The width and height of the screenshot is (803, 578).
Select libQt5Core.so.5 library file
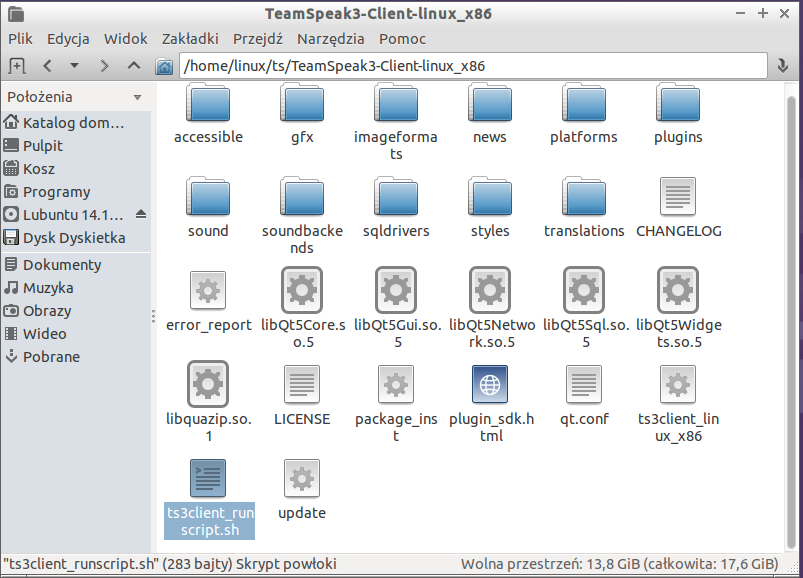tap(302, 309)
